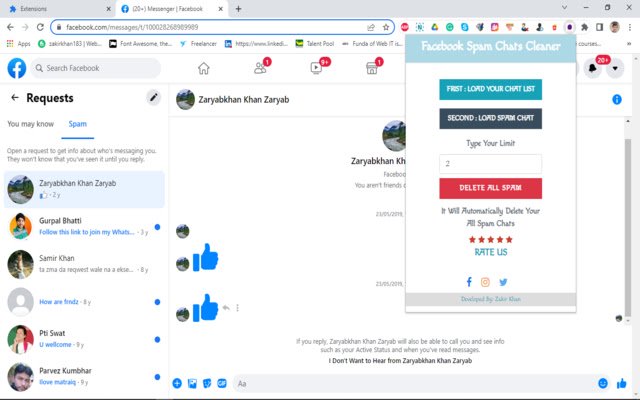Click the Search Facebook field
The width and height of the screenshot is (640, 400).
point(96,68)
